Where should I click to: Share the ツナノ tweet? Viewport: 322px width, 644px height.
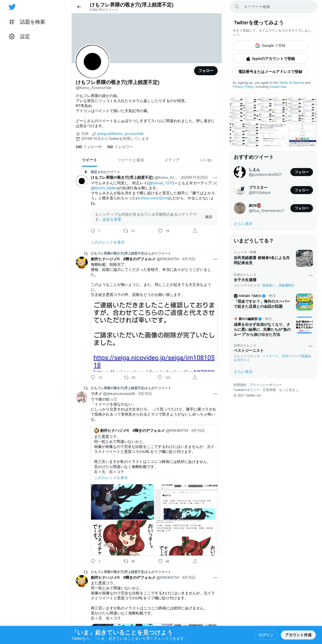tap(195, 561)
